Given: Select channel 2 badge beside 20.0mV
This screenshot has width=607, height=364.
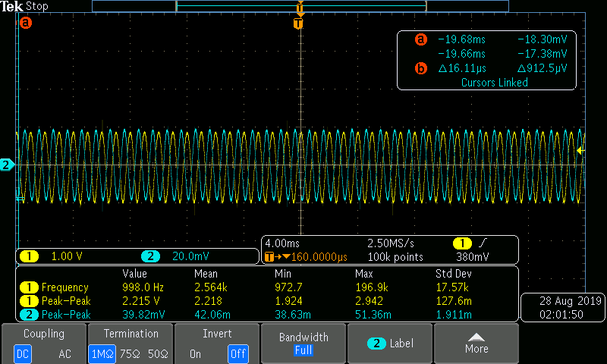Looking at the screenshot, I should coord(150,256).
